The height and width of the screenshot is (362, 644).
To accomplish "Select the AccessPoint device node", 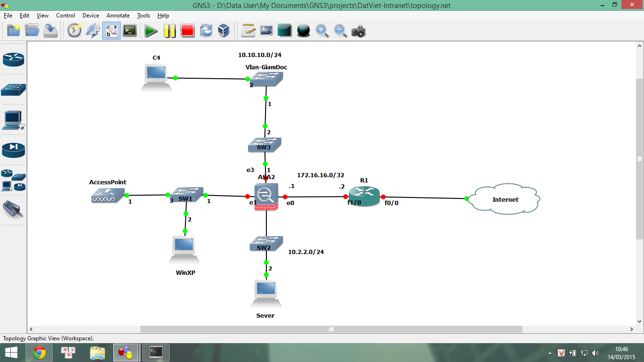I will click(x=108, y=195).
